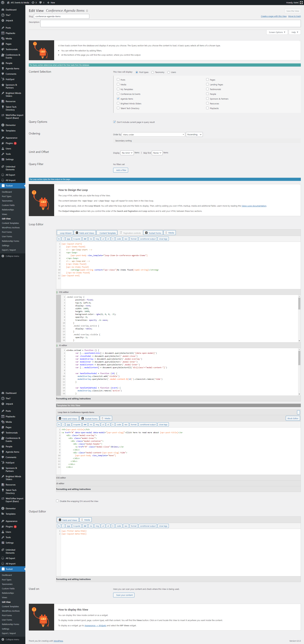This screenshot has height=644, width=304.
Task: Click the Description text field
Action: pos(171,23)
